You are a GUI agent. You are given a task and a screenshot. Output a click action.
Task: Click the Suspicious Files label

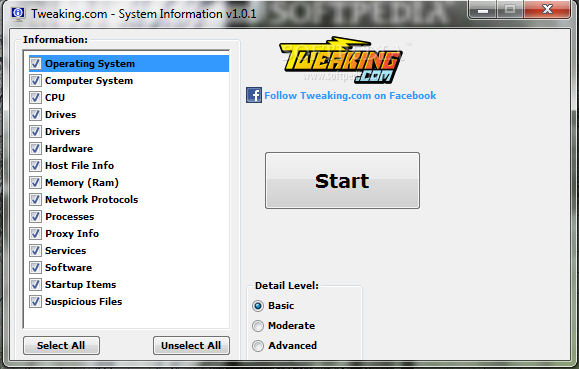tap(83, 301)
